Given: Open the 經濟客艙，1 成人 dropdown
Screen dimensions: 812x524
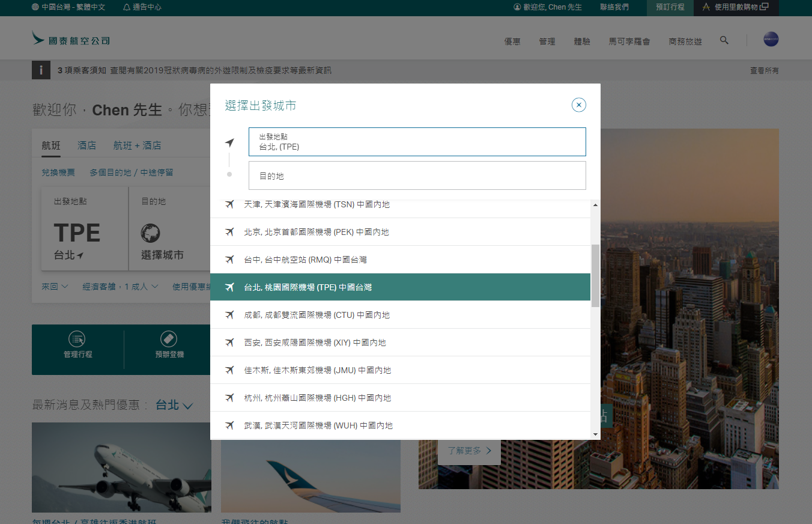Looking at the screenshot, I should (x=120, y=287).
